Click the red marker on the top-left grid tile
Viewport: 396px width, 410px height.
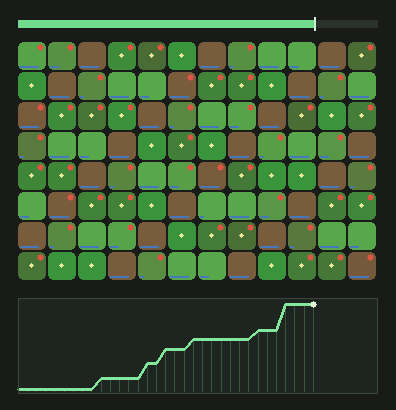point(41,48)
